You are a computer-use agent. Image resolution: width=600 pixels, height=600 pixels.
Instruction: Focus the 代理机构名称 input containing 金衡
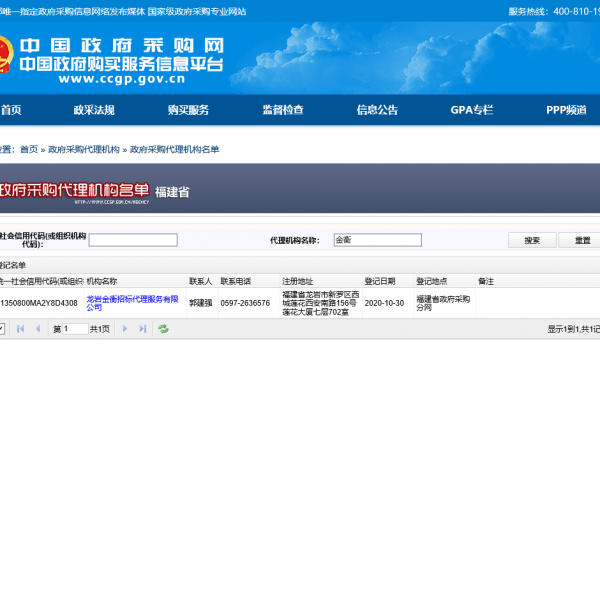pos(378,240)
